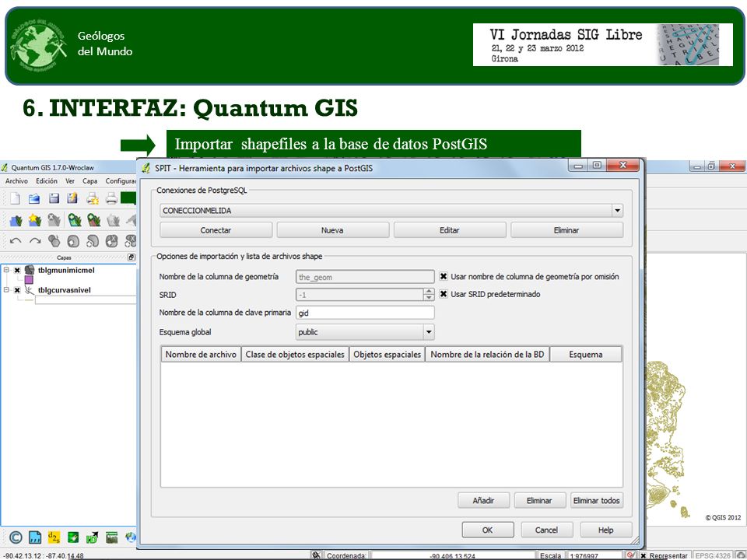Toggle use default geometry column name checkbox

tap(444, 276)
